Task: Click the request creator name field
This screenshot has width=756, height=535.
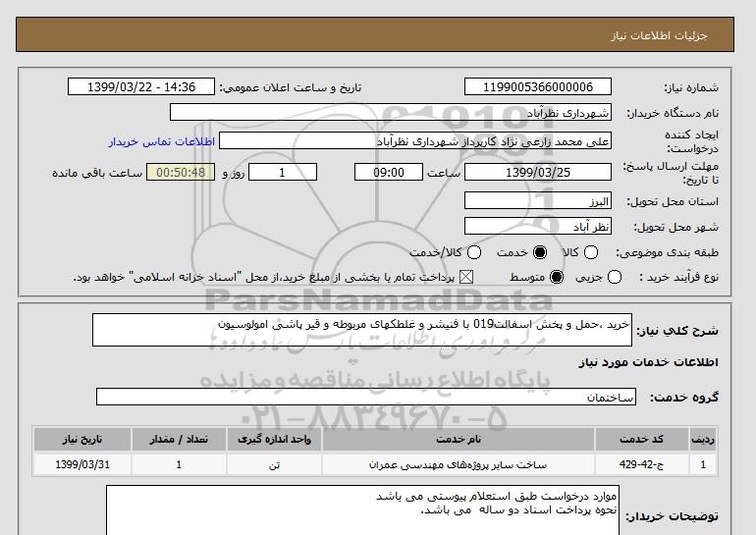Action: 415,140
